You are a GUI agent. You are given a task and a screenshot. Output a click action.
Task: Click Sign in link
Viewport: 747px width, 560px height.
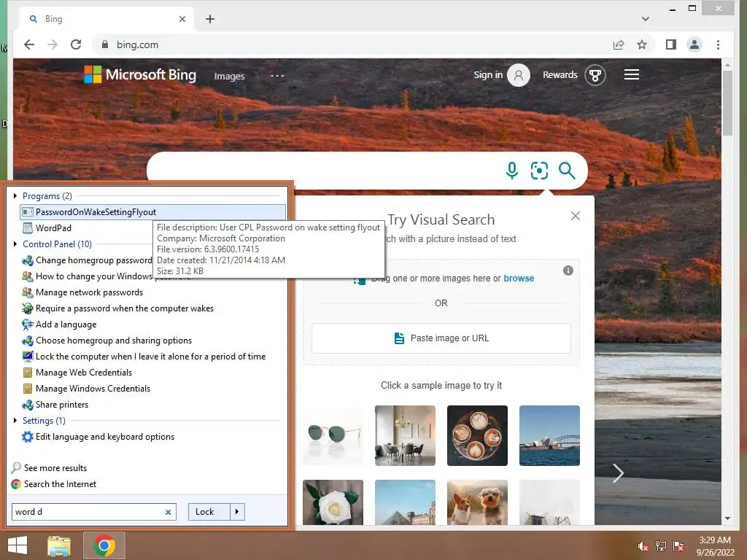point(488,75)
